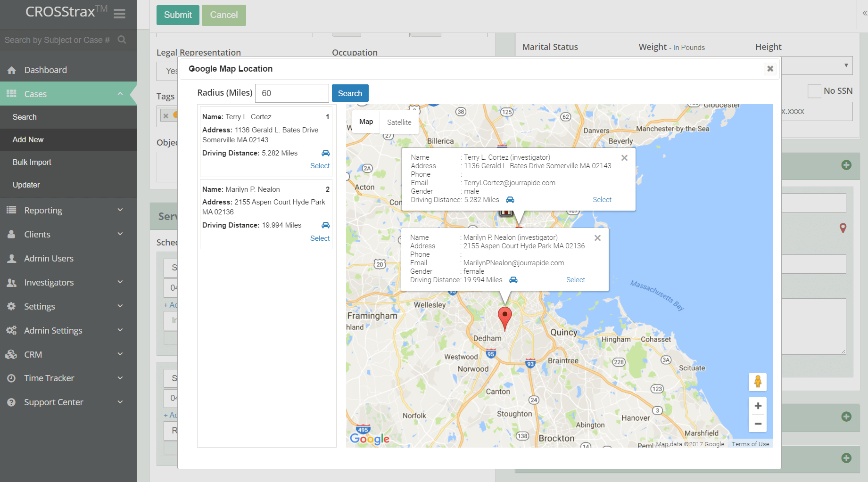
Task: Click the Cancel button
Action: coord(224,15)
